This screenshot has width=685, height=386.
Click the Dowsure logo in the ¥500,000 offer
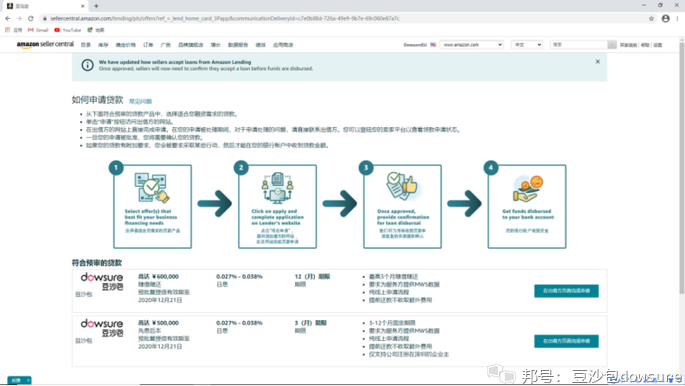102,328
